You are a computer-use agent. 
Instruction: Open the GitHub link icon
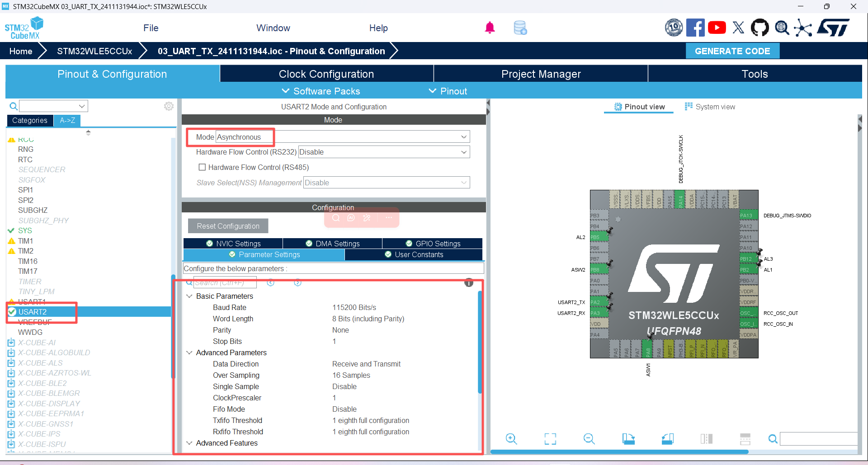(x=759, y=28)
